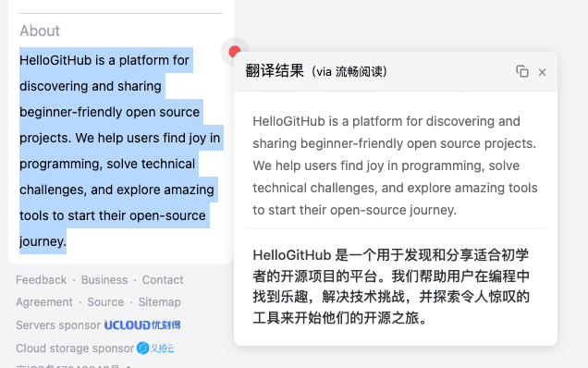Open the Contact link
Image resolution: width=588 pixels, height=368 pixels.
163,280
